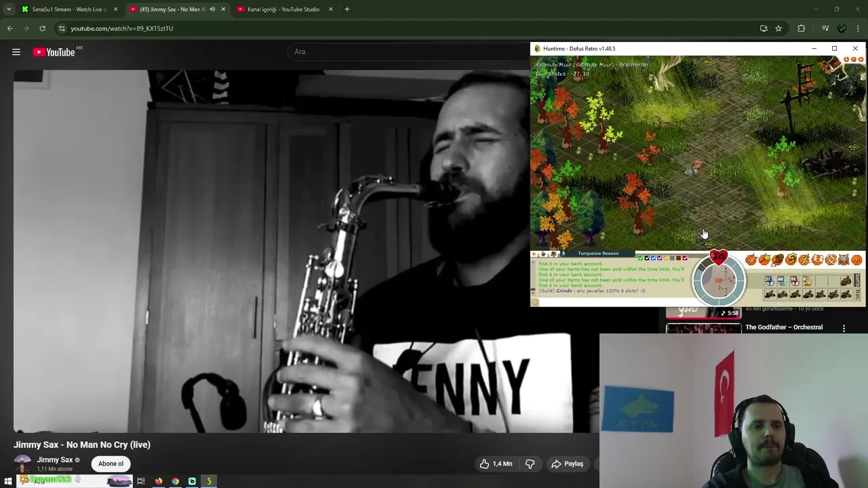Switch to Kanal içeriği YouTube Studio tab
868x488 pixels.
(283, 9)
